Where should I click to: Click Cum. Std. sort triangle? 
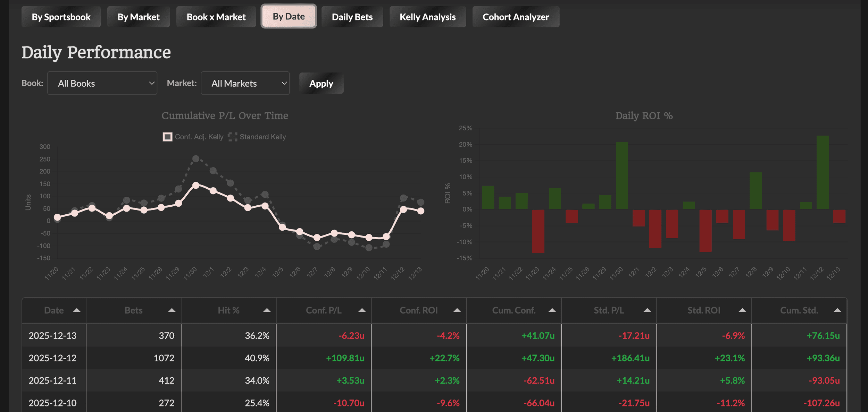point(837,310)
